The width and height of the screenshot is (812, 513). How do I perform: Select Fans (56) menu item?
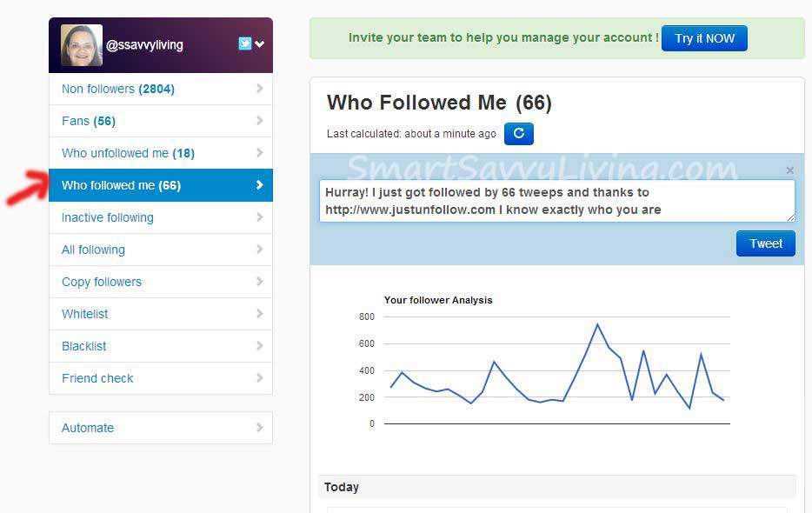(x=161, y=121)
